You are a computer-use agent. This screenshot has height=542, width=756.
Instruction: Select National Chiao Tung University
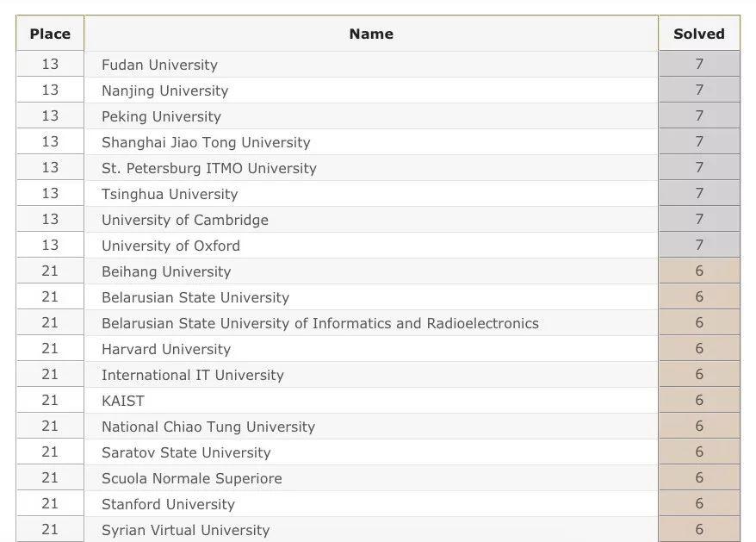point(208,427)
